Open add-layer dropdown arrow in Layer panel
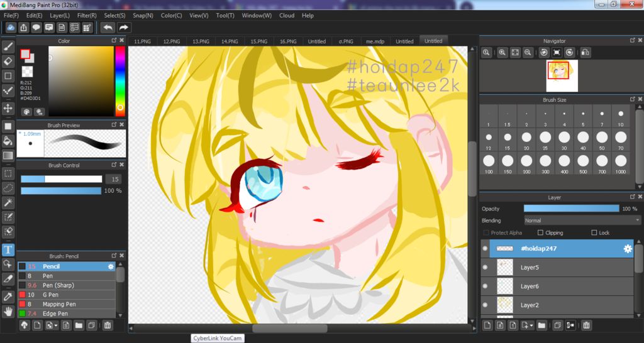Image resolution: width=644 pixels, height=343 pixels. (531, 325)
